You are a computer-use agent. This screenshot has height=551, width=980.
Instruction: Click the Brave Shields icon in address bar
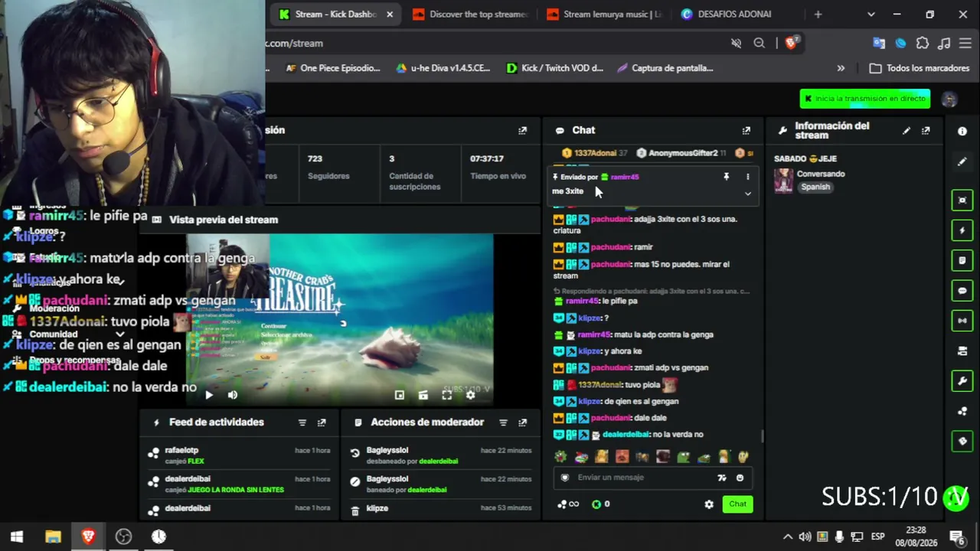(x=792, y=43)
